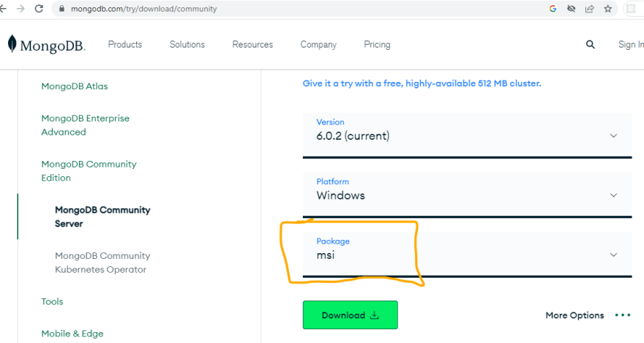Open the Resources menu

252,45
